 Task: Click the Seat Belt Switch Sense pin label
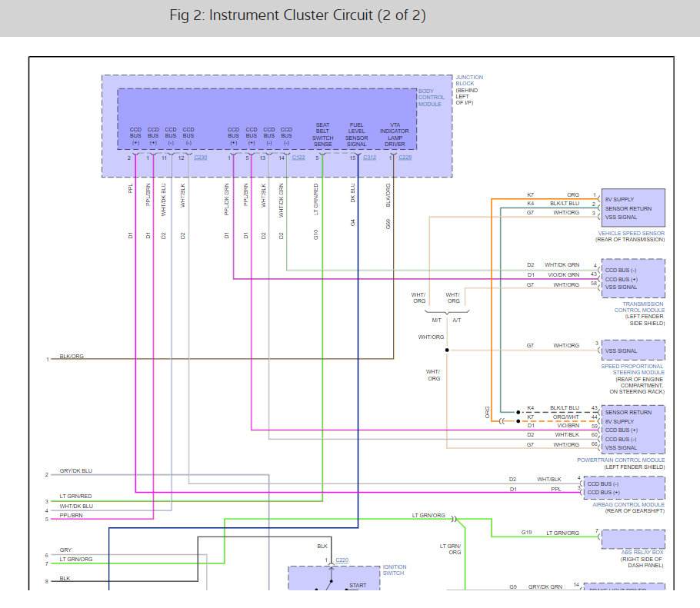[322, 135]
